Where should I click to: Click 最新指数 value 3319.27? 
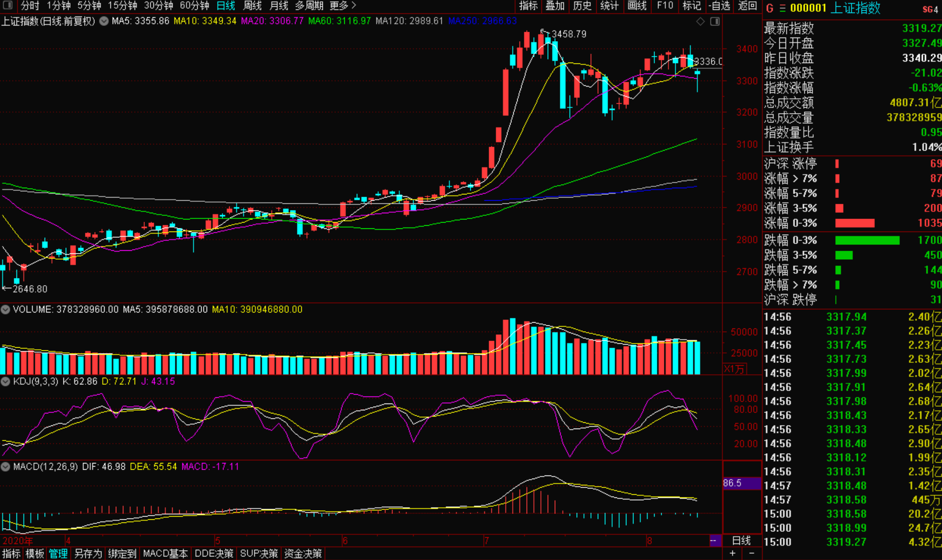pos(921,29)
